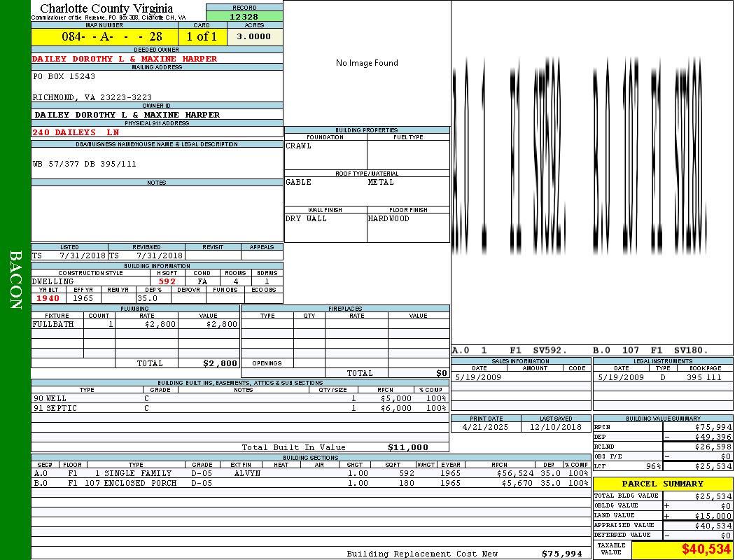
Task: Select legal instrument book/page 395 111
Action: coord(704,377)
